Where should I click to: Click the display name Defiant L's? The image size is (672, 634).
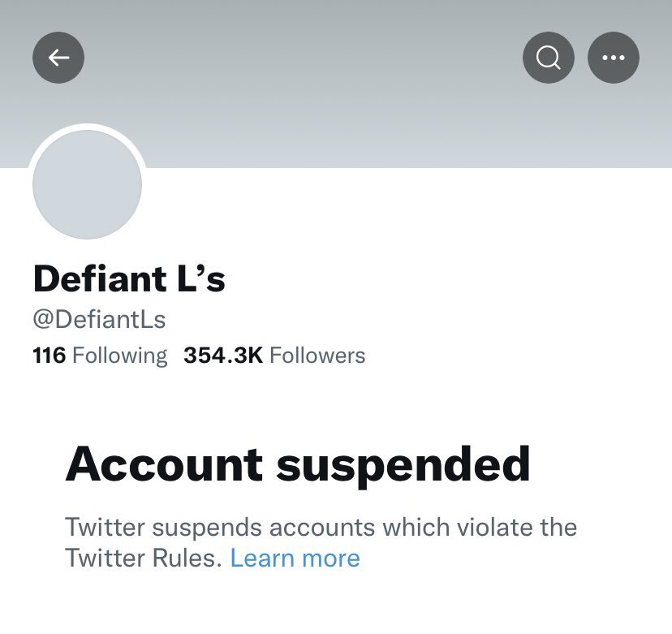pos(128,279)
